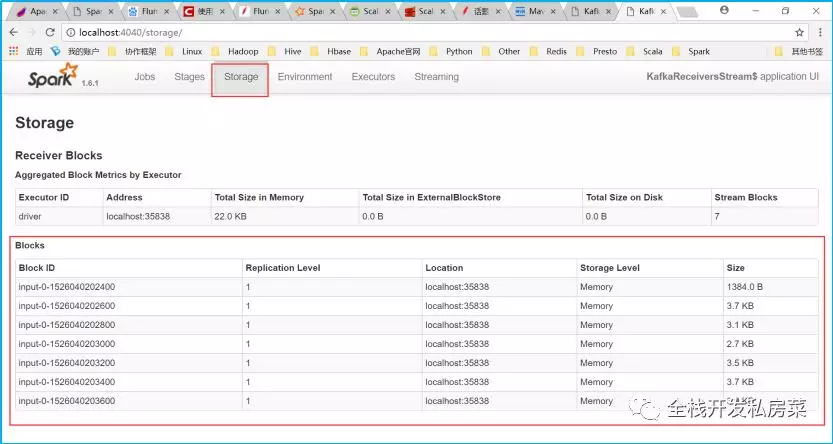Close the Scal tab with green favicon
This screenshot has height=444, width=833.
[x=387, y=11]
